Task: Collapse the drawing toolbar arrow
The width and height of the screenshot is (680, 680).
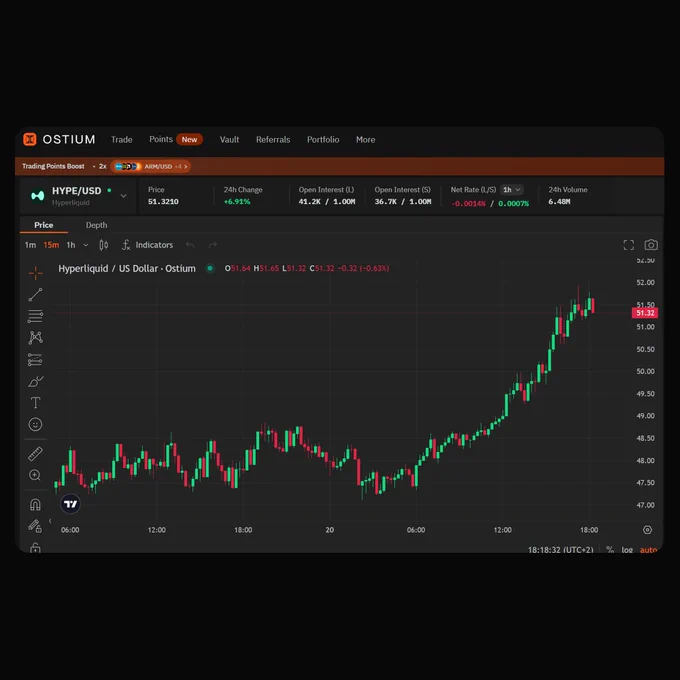Action: pos(50,521)
